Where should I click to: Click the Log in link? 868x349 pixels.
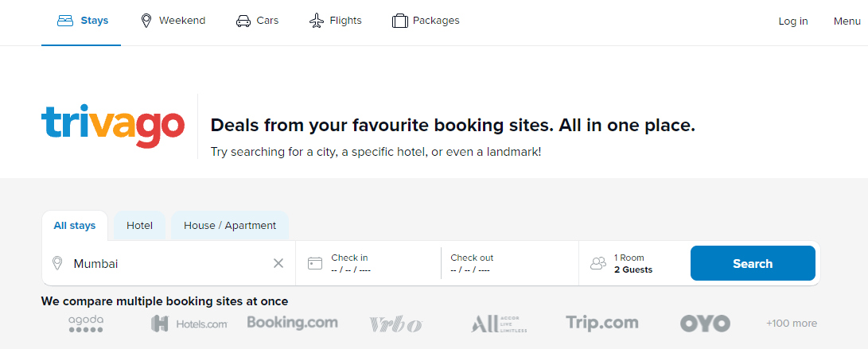click(x=793, y=21)
